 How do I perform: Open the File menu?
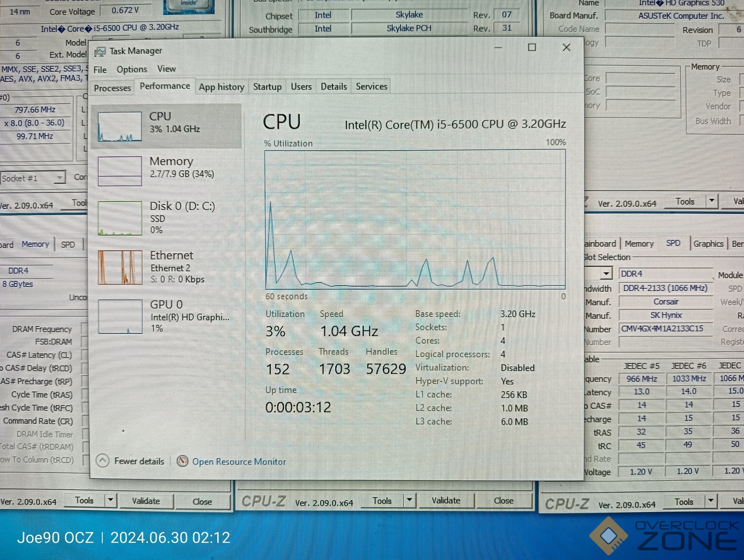(100, 70)
